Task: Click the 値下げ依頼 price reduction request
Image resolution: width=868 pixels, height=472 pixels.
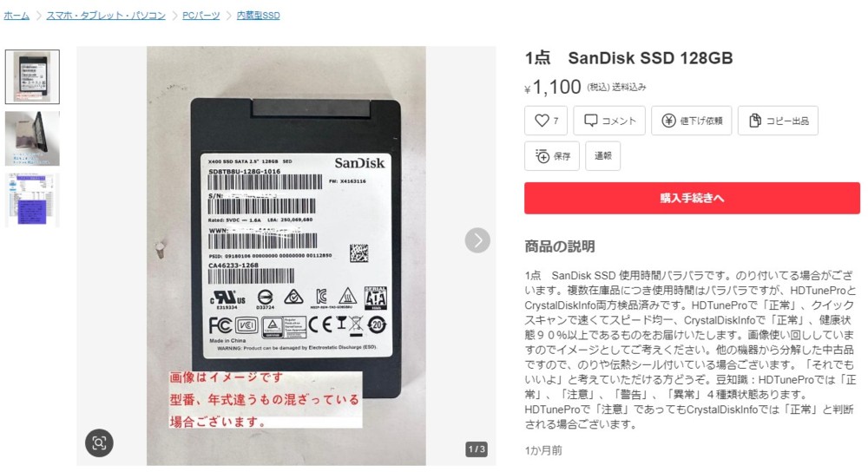Action: 692,121
